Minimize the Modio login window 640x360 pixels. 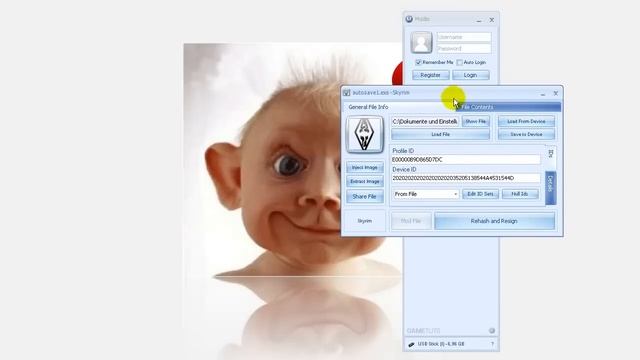pos(479,20)
